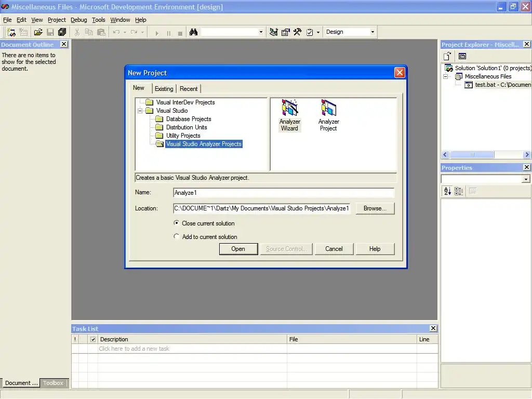Click the Break pause icon
The height and width of the screenshot is (399, 532).
(169, 33)
